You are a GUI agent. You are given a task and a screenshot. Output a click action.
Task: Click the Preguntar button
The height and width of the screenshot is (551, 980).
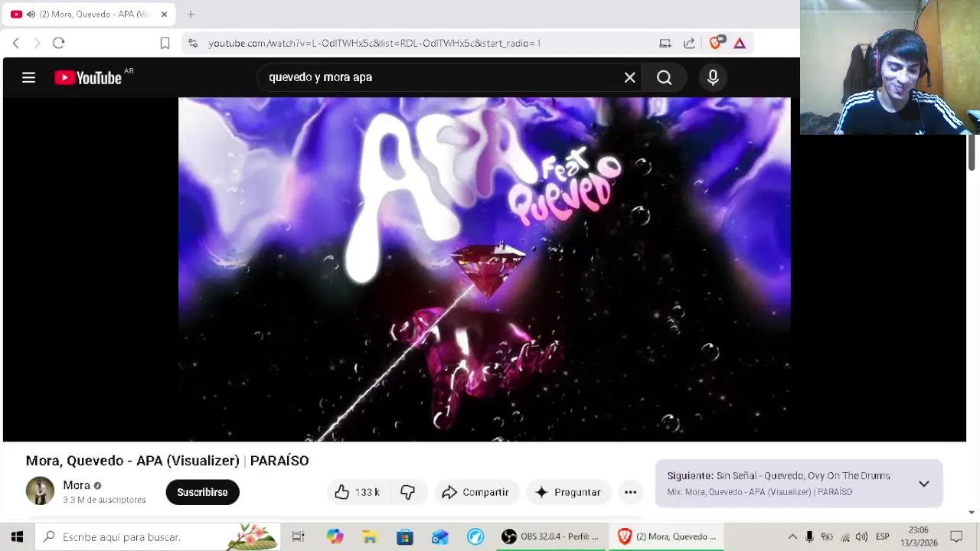[568, 492]
